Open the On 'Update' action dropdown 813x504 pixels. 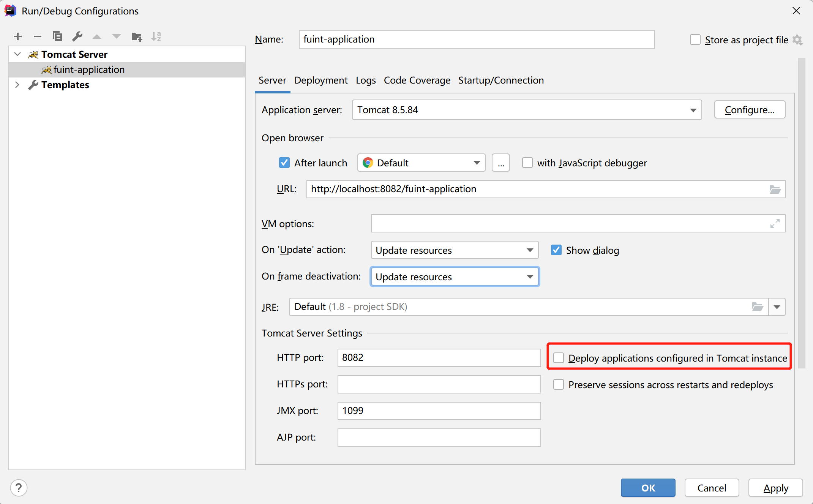coord(455,250)
